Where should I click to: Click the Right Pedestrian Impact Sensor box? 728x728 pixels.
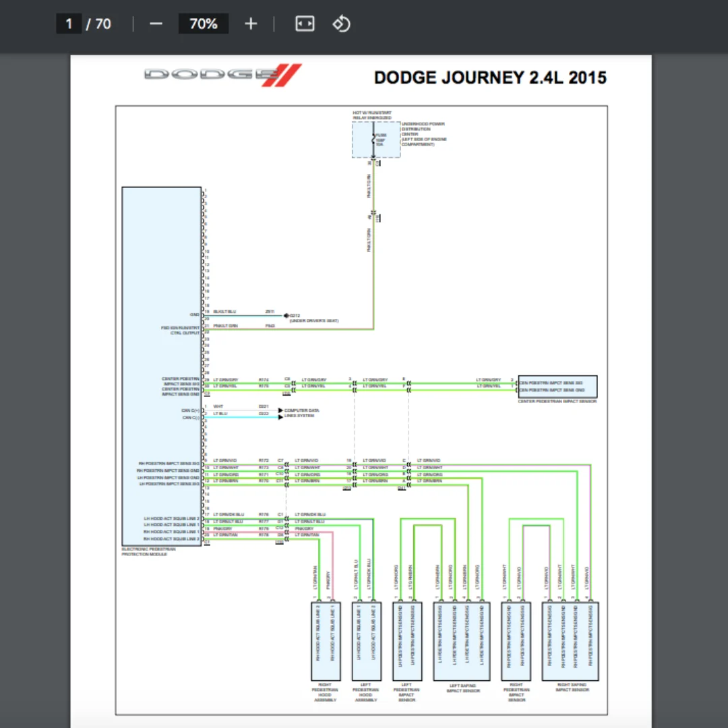(516, 641)
